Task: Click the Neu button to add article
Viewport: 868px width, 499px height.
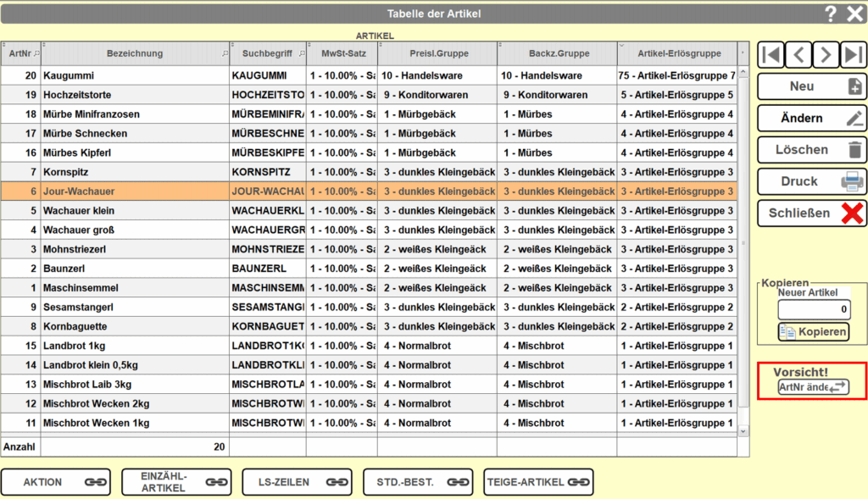Action: click(x=812, y=86)
